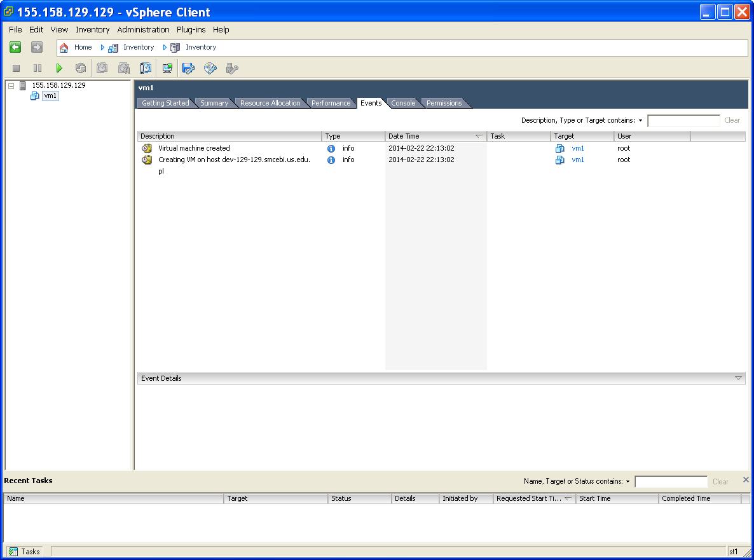754x560 pixels.
Task: Go back with the green arrow button
Action: (15, 47)
